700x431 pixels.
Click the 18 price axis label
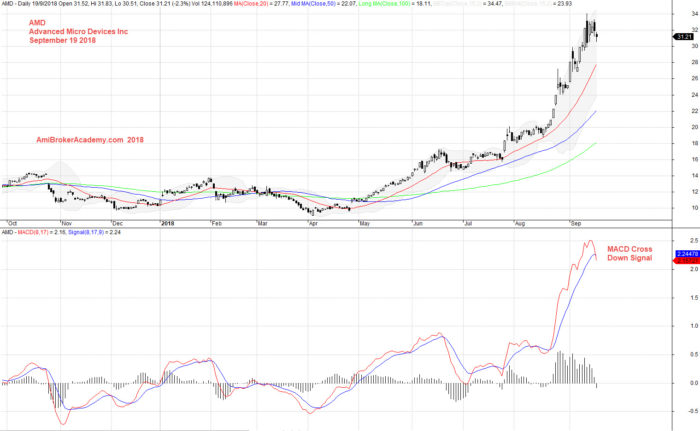tap(695, 143)
